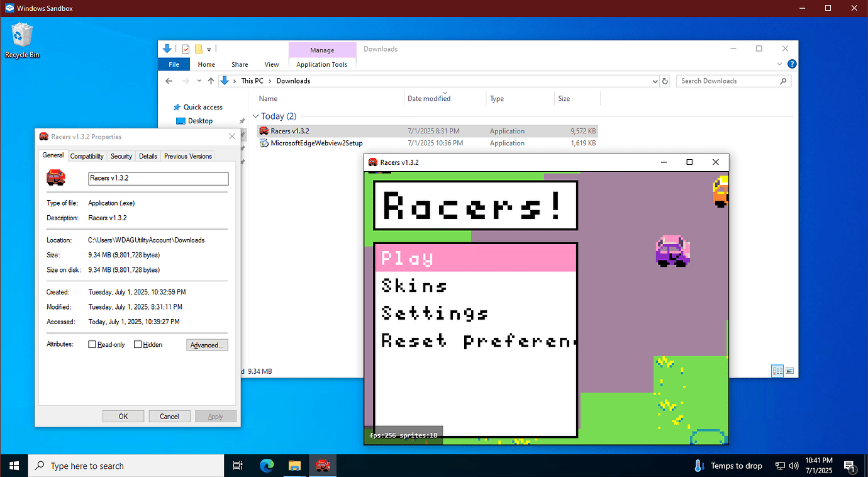Click the file name field in Properties
This screenshot has width=868, height=477.
(x=158, y=179)
